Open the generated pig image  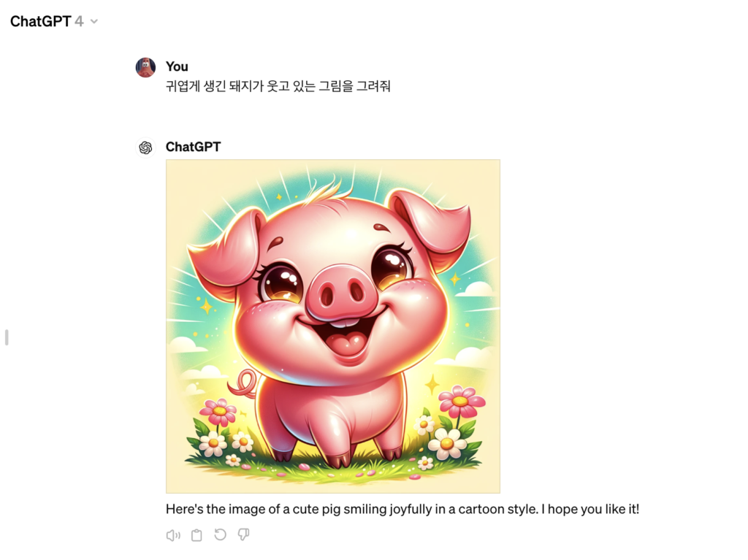point(333,326)
